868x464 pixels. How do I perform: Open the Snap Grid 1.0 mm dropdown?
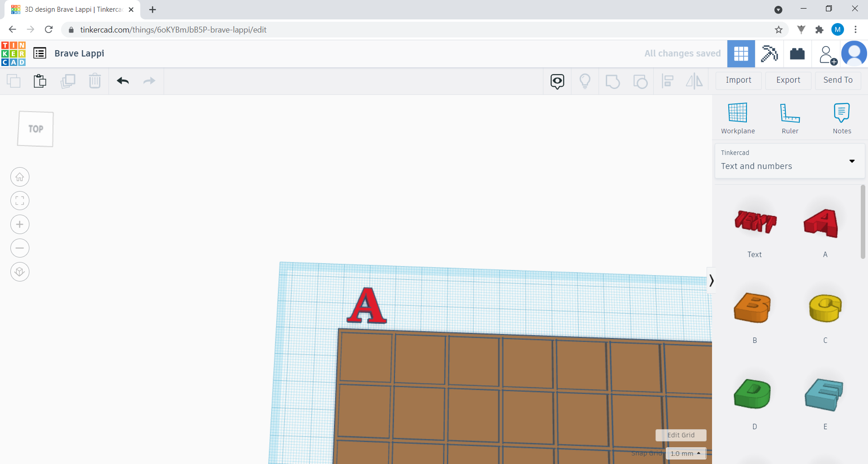pos(686,454)
